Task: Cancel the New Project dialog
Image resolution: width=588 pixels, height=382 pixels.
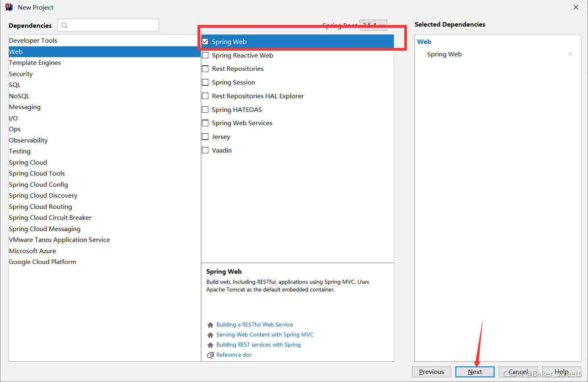Action: (518, 372)
